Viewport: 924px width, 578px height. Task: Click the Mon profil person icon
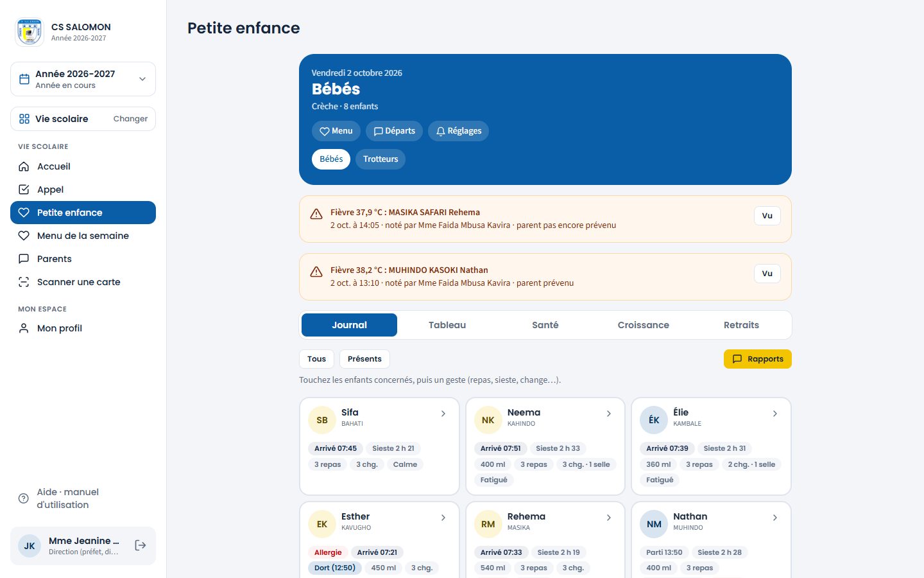click(x=24, y=328)
